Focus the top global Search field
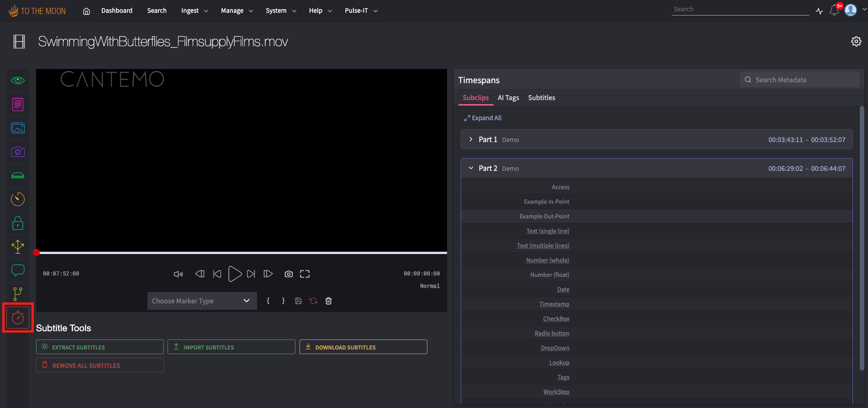This screenshot has width=868, height=408. tap(740, 10)
